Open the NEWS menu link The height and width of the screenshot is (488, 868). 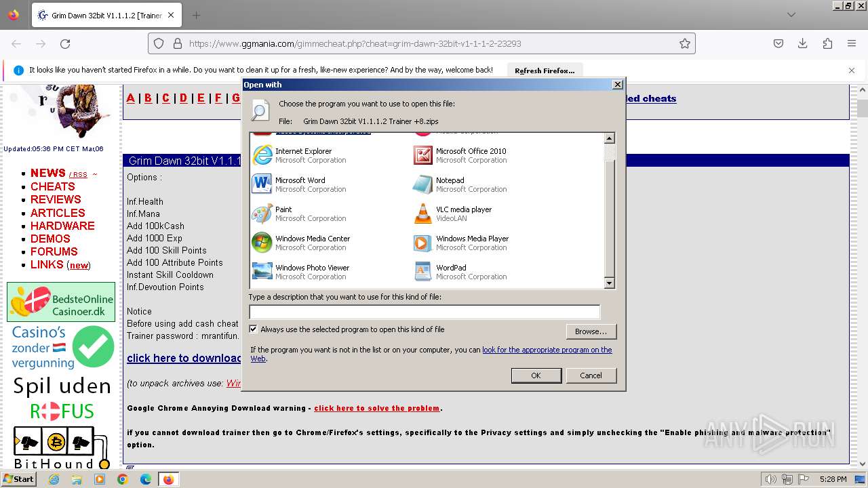[48, 173]
